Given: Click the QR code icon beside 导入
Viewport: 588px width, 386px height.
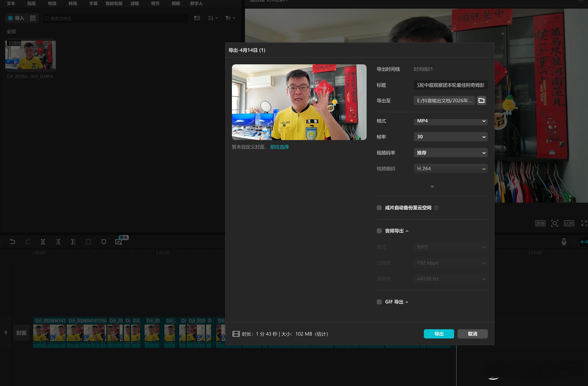Looking at the screenshot, I should point(33,18).
